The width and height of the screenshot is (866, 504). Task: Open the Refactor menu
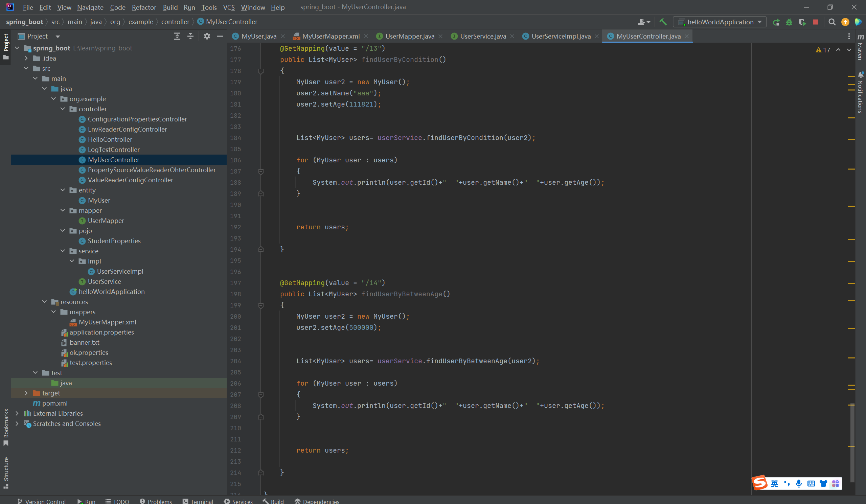(143, 7)
